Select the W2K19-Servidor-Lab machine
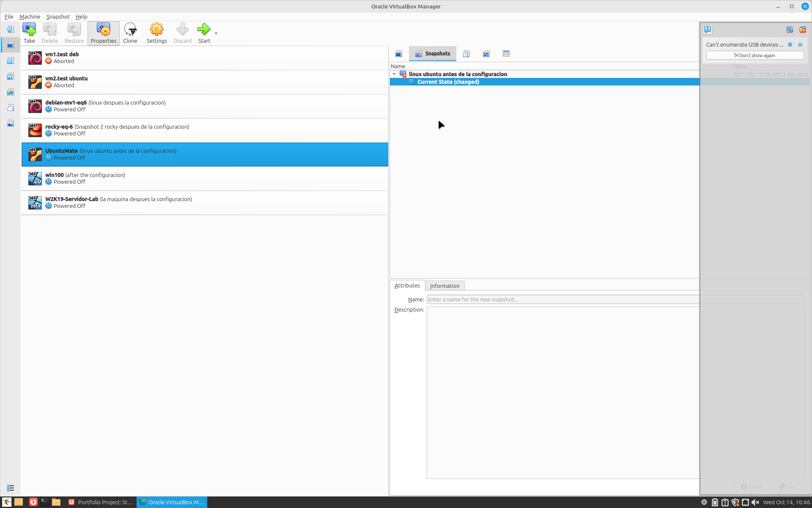Screen dimensions: 812x508 coord(205,203)
